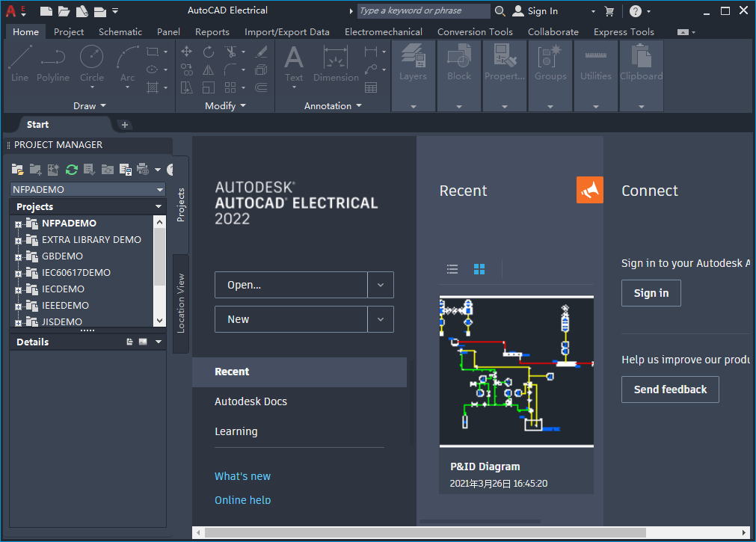Screen dimensions: 756x542
Task: Open the Conversion Tools tab
Action: [475, 32]
